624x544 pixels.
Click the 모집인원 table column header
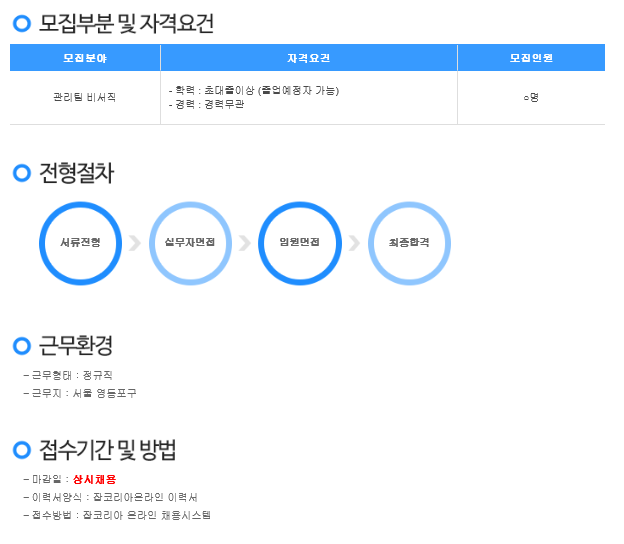coord(530,58)
